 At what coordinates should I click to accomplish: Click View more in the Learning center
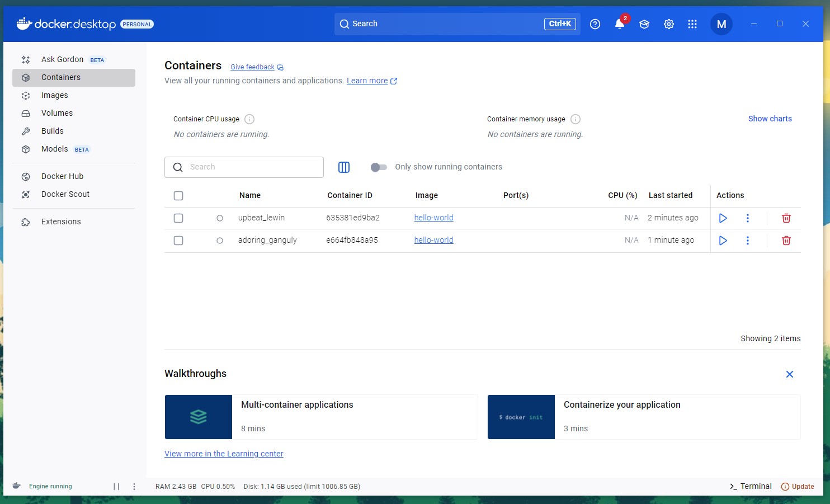224,454
